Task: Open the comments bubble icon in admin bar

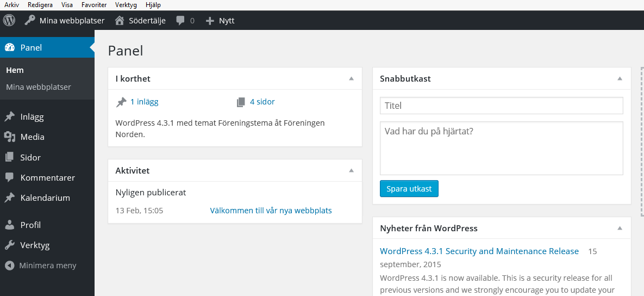Action: 180,21
